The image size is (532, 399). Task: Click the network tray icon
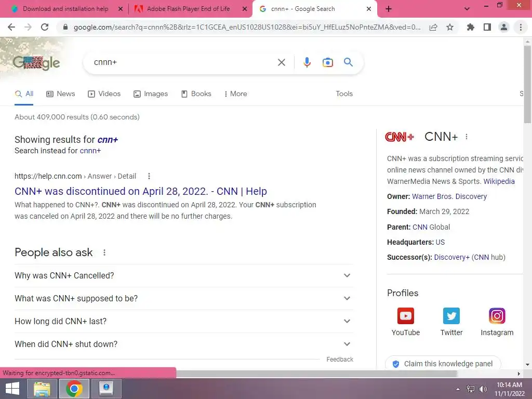(471, 389)
